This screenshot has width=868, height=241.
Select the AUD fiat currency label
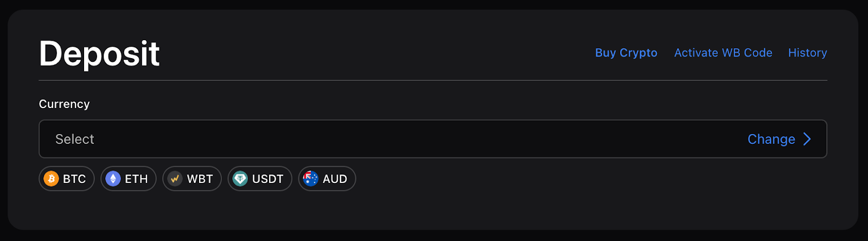click(335, 179)
